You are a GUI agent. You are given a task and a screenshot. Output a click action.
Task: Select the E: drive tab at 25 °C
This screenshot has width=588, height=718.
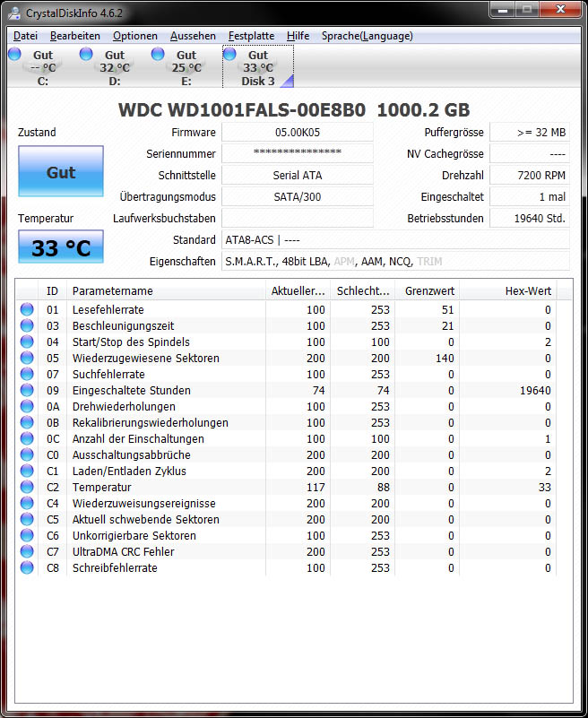(x=186, y=67)
